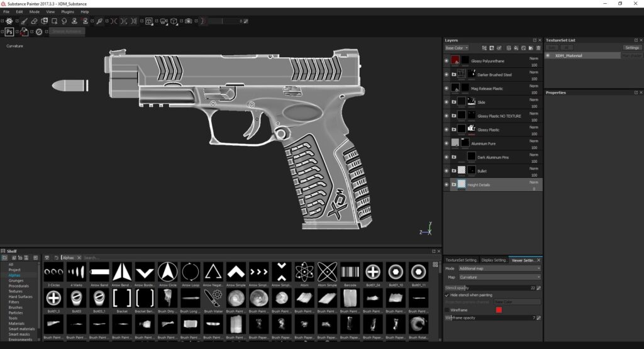Viewport: 644px width, 349px height.
Task: Select the Smudge tool
Action: click(x=64, y=21)
